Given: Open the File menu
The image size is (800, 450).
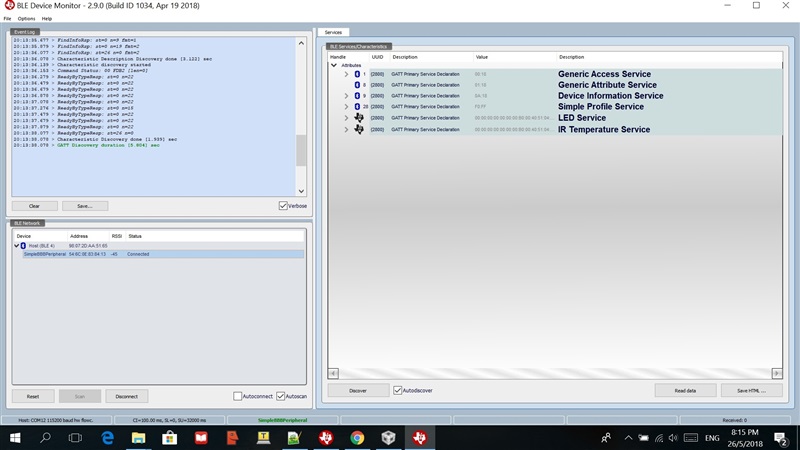Looking at the screenshot, I should (x=7, y=18).
